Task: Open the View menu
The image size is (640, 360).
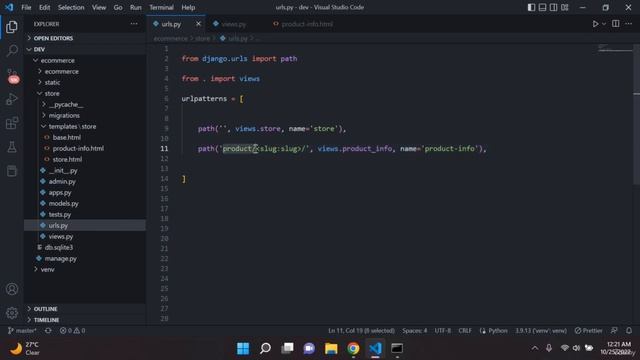Action: coord(99,7)
